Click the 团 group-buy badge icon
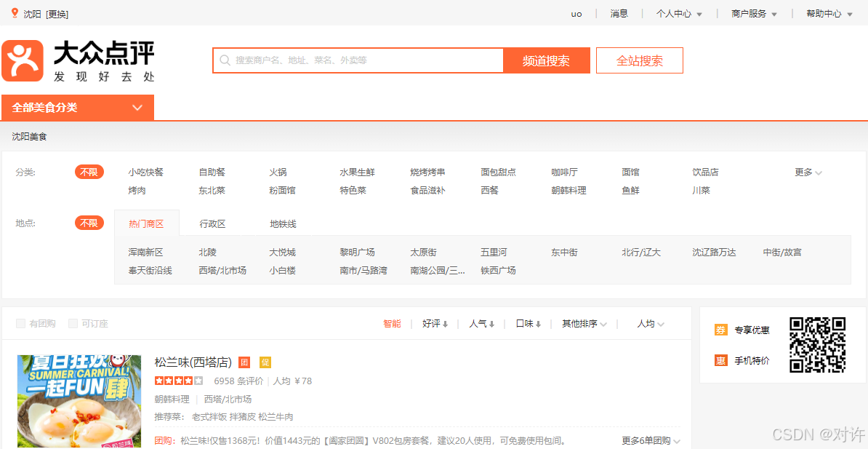868x449 pixels. tap(244, 362)
